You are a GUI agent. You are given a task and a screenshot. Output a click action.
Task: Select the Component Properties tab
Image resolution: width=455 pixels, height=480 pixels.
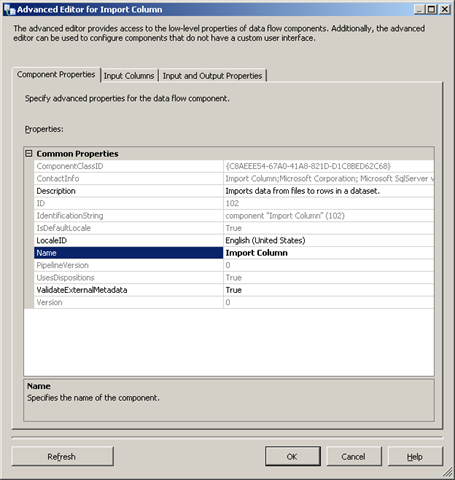56,74
